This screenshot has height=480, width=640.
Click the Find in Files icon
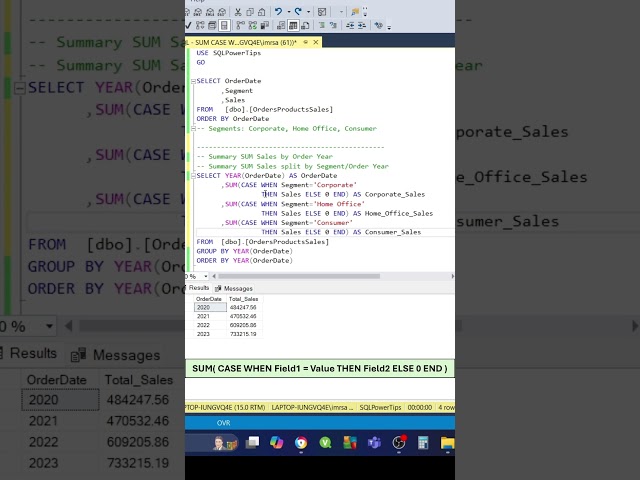[x=355, y=12]
